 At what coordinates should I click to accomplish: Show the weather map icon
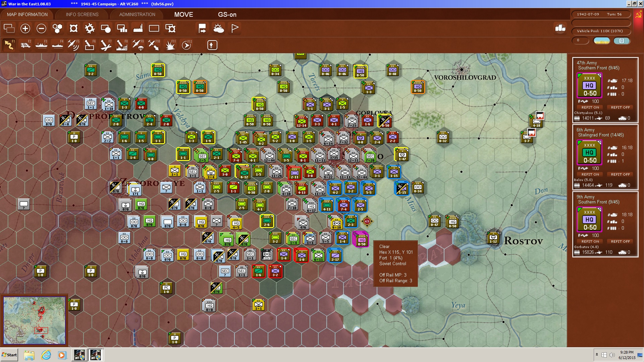pyautogui.click(x=219, y=28)
